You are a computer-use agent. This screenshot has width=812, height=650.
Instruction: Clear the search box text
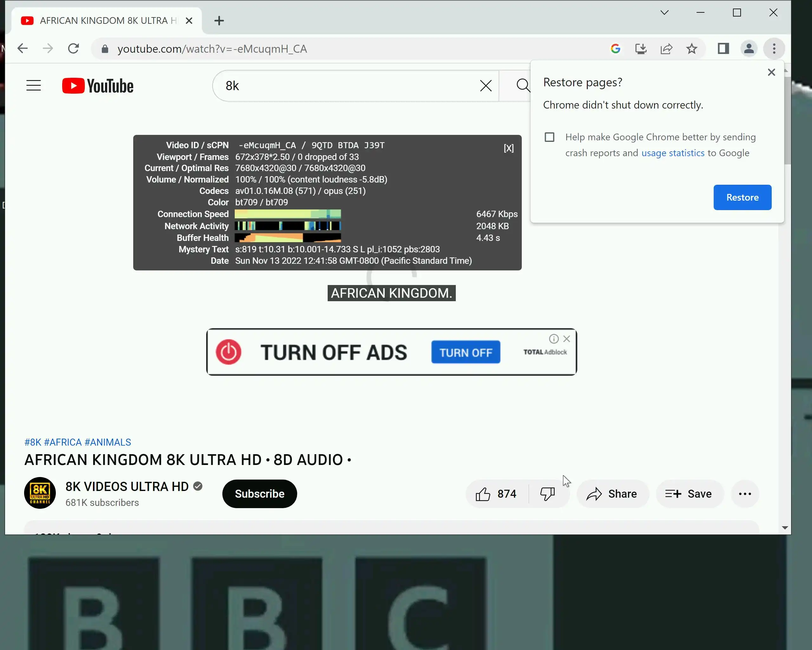click(486, 86)
